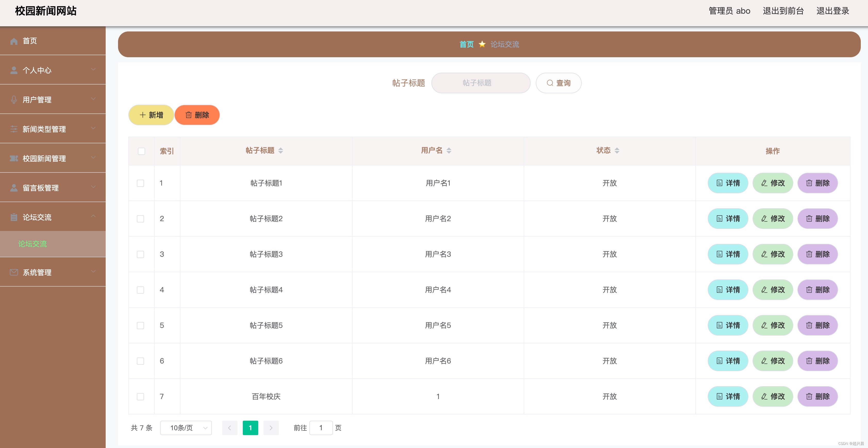
Task: Click the 索引 column header
Action: 167,151
